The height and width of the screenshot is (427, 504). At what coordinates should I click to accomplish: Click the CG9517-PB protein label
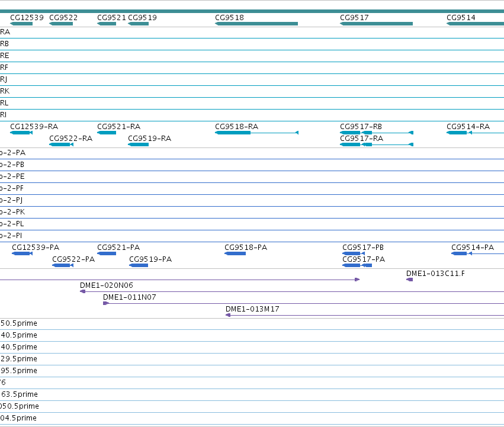pyautogui.click(x=363, y=248)
